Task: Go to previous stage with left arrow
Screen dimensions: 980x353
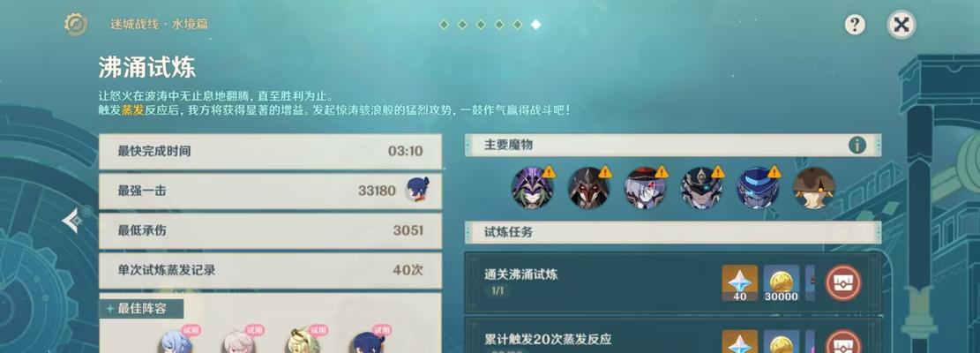Action: [71, 221]
